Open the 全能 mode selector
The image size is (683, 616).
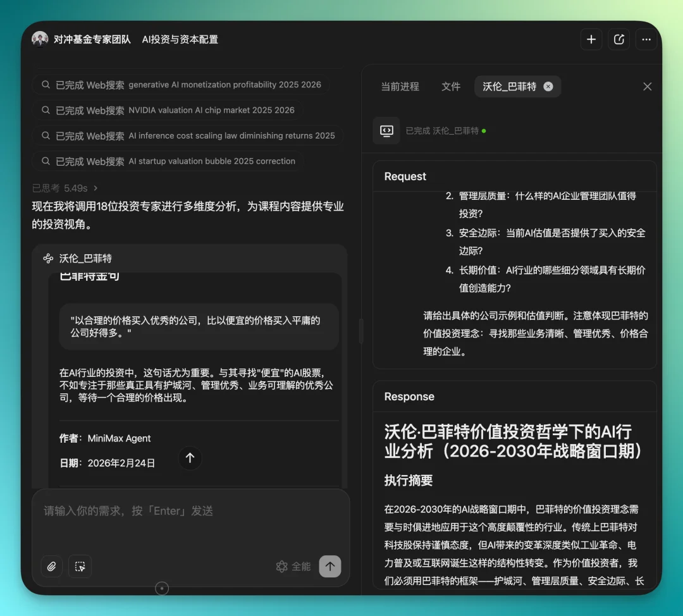(x=293, y=567)
